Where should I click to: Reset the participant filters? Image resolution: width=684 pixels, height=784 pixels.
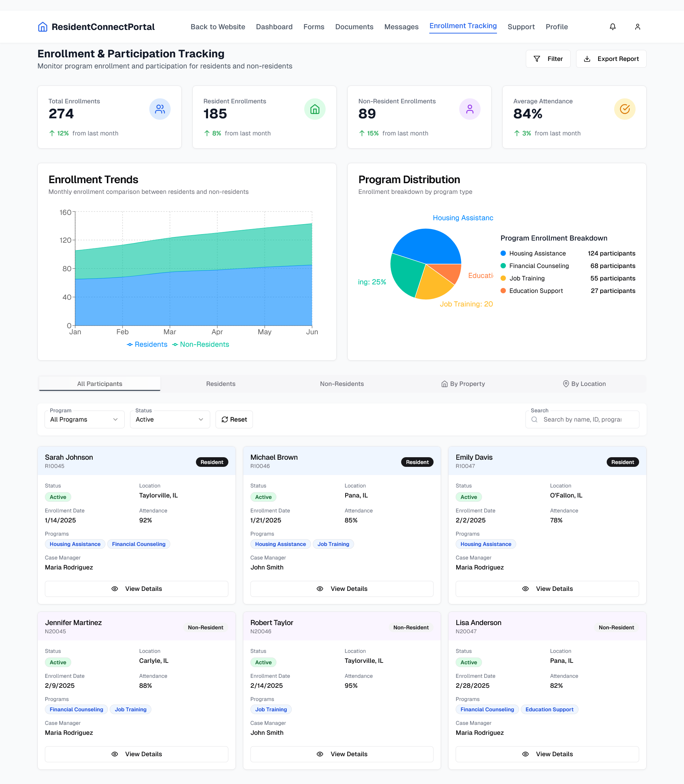(234, 419)
